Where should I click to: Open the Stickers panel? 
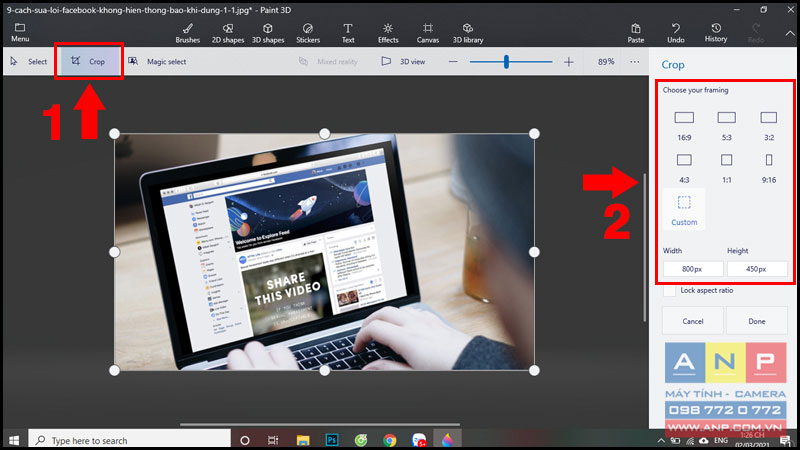click(308, 33)
